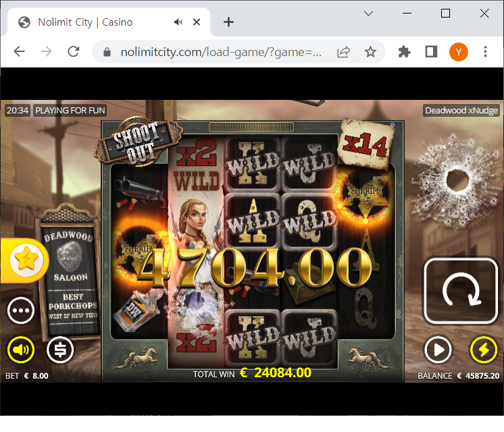View site information lock icon
Viewport: 504px width, 432px height.
point(107,52)
